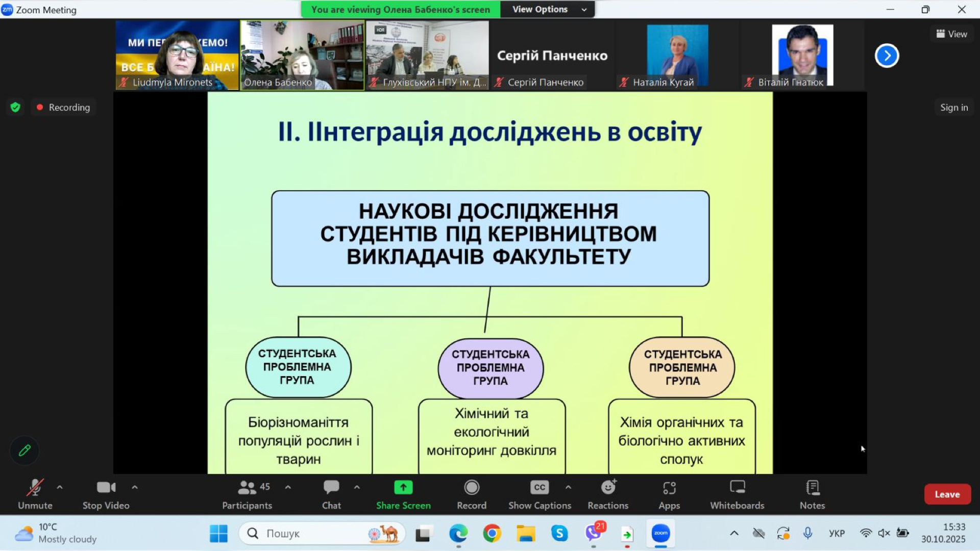Viewport: 980px width, 551px height.
Task: Stop Video camera toggle
Action: coord(106,494)
